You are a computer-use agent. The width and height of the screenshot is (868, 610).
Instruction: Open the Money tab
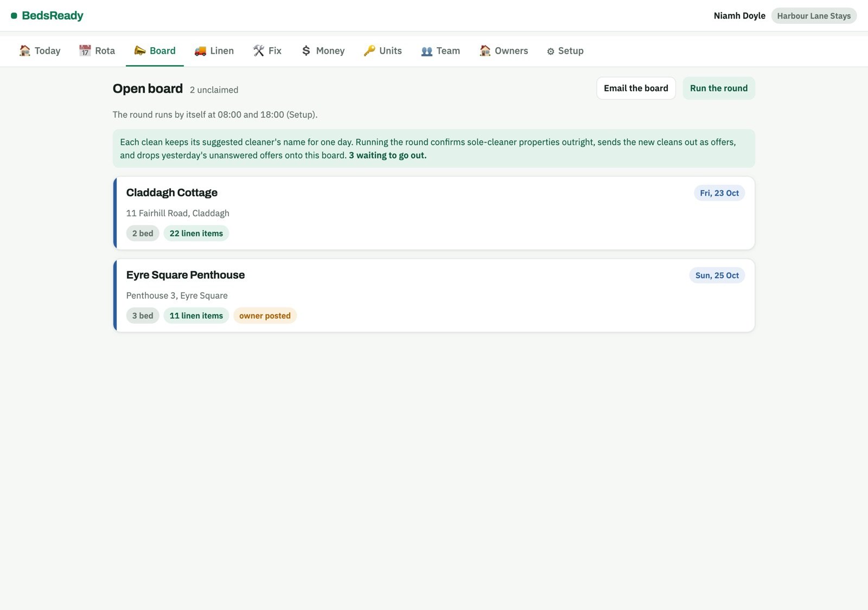(x=323, y=51)
